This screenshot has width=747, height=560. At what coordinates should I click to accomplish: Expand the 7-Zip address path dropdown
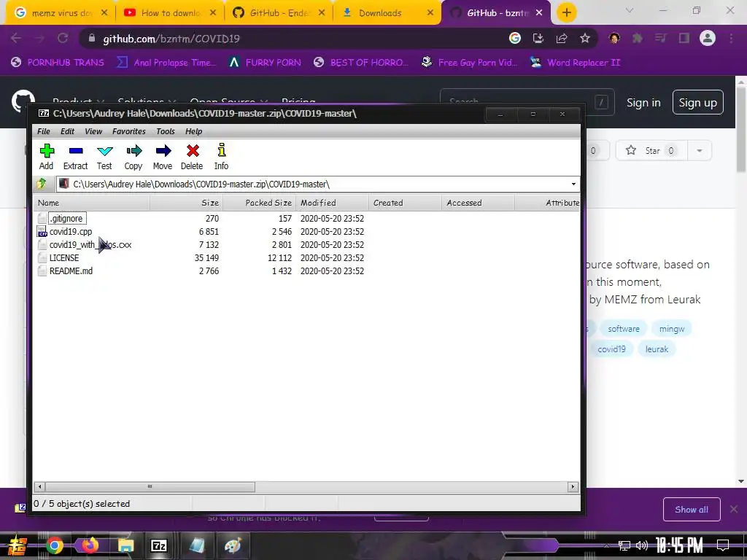pyautogui.click(x=573, y=184)
